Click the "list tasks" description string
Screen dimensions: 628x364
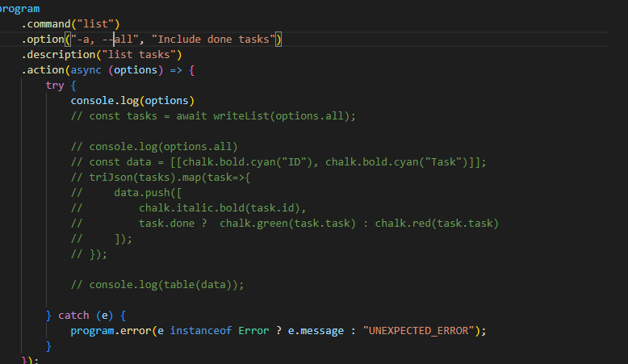pos(139,54)
